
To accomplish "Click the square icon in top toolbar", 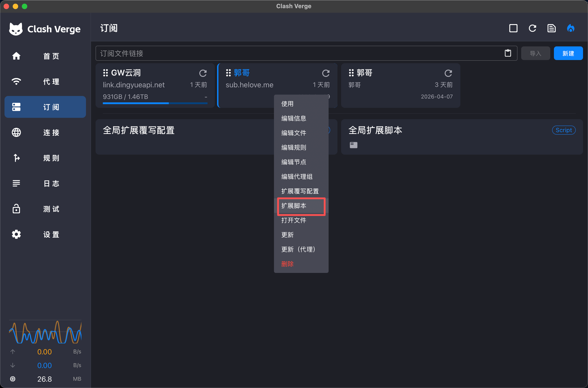I will click(x=513, y=28).
